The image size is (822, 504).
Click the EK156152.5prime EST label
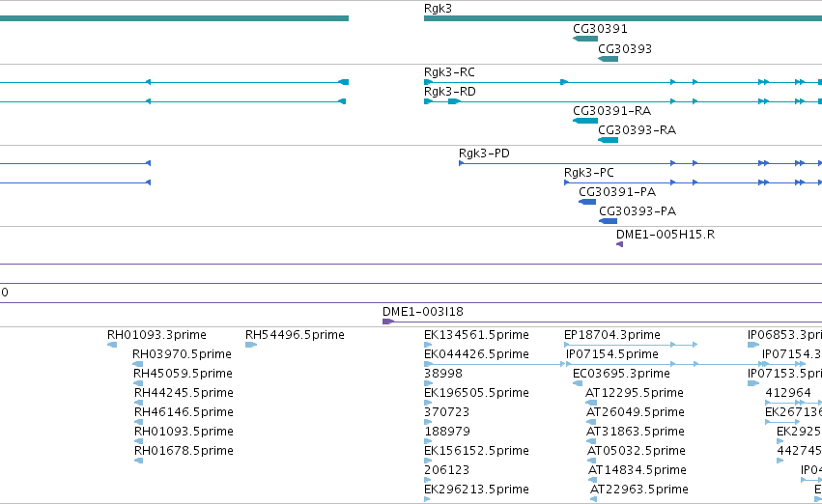476,451
